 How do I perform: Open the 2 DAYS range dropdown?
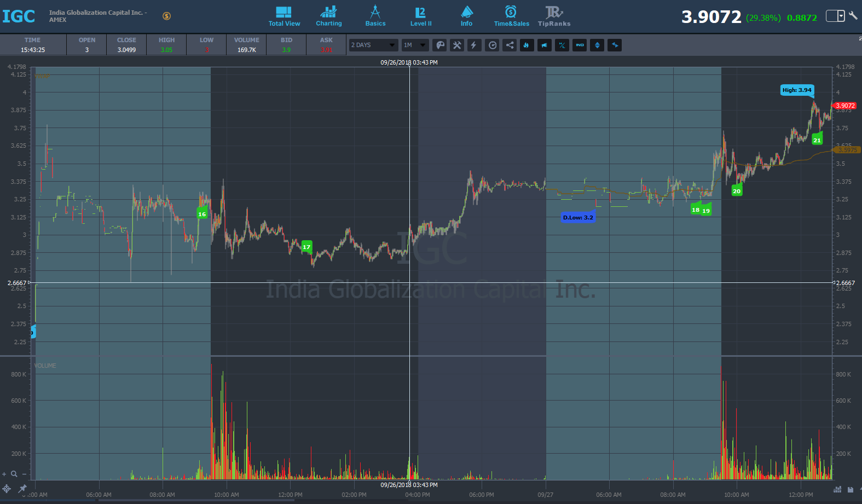pos(373,45)
